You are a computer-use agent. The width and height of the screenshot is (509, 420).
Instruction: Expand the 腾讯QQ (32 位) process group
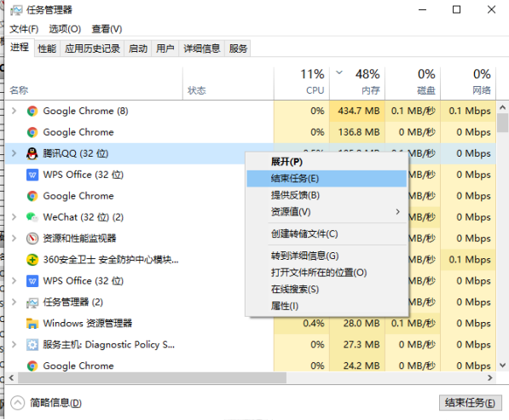coord(14,153)
